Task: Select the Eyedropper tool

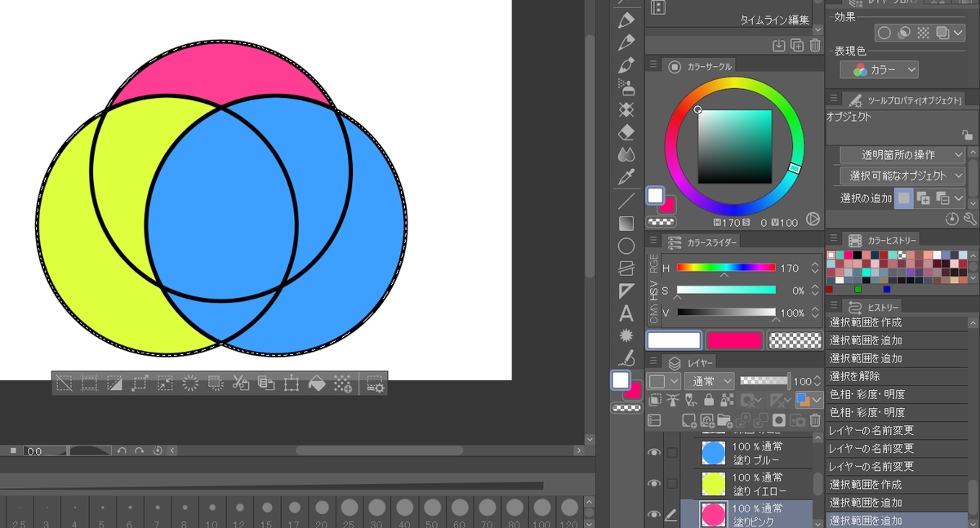Action: click(626, 176)
